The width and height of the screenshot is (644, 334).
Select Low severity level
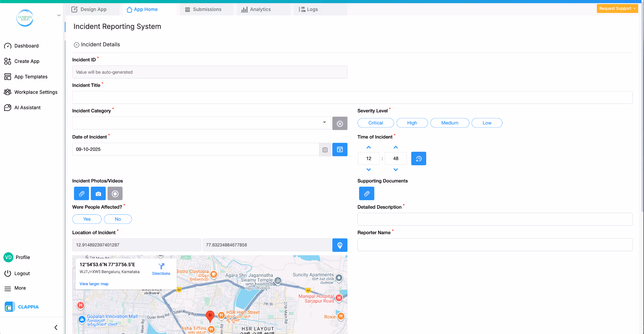point(486,123)
